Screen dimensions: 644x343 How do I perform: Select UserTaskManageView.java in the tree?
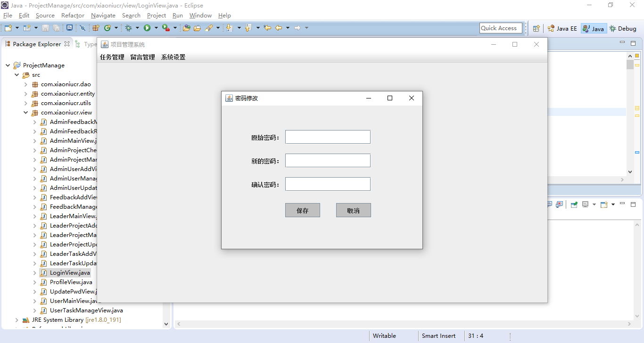tap(86, 310)
